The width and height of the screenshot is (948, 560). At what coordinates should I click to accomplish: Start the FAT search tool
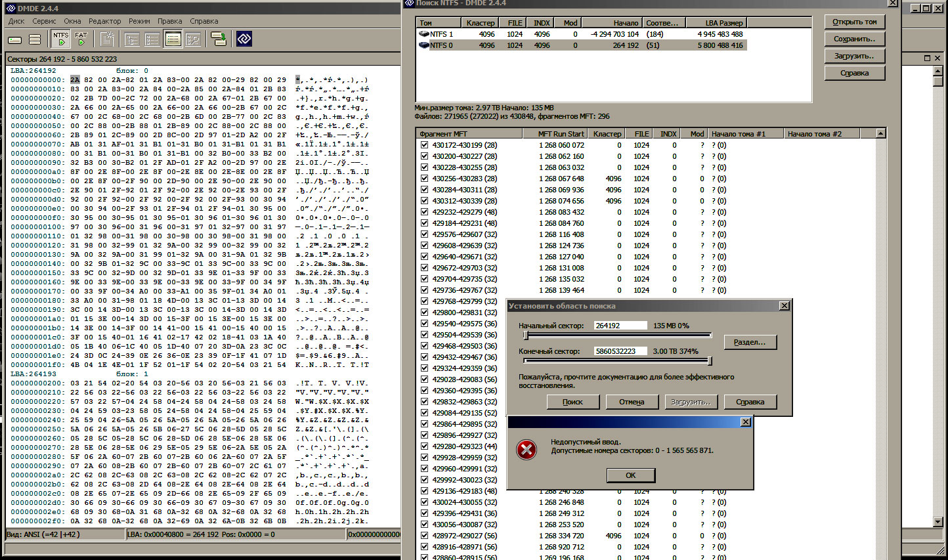tap(81, 39)
